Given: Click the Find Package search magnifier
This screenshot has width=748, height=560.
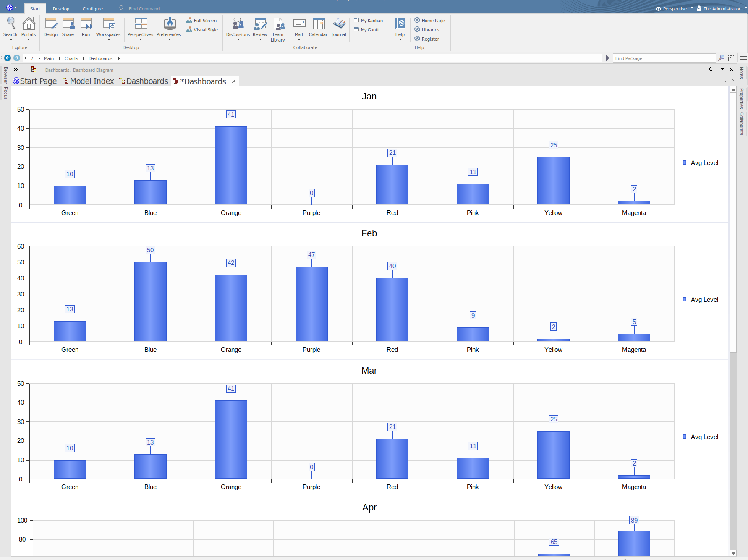Looking at the screenshot, I should [722, 58].
